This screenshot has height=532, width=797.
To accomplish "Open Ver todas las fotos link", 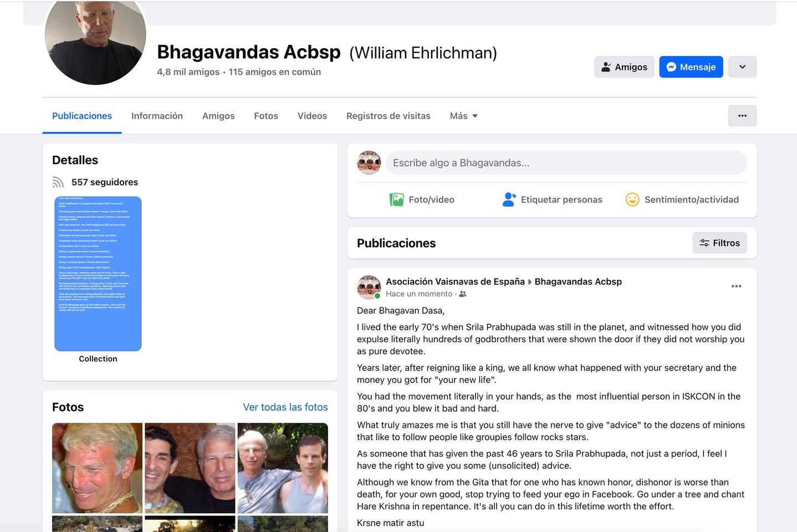I will click(285, 407).
